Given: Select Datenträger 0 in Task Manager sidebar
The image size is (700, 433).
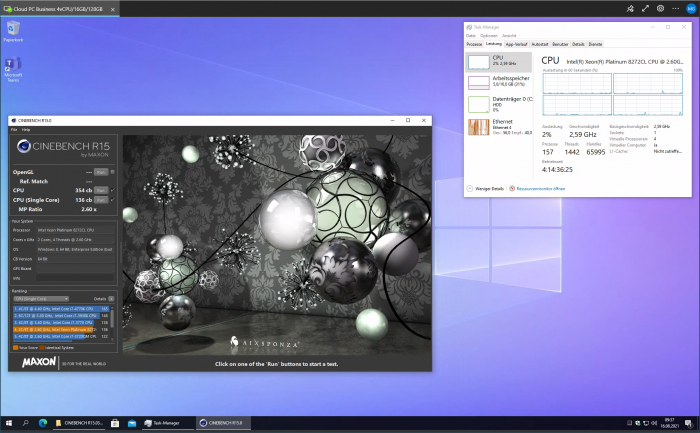Looking at the screenshot, I should 499,104.
